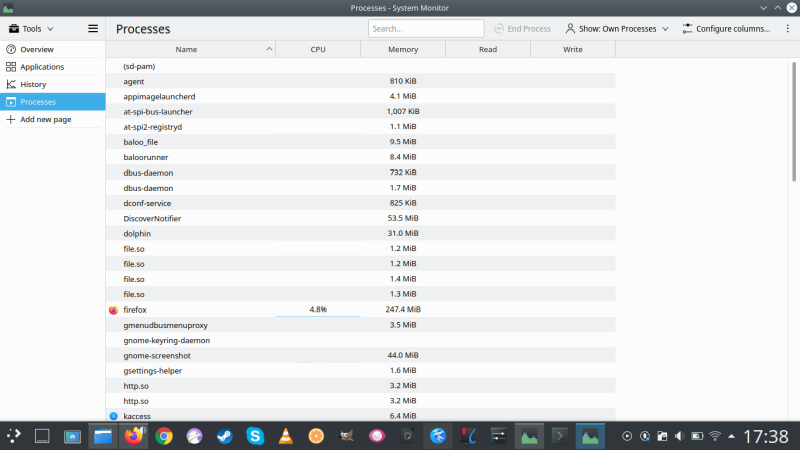Screen dimensions: 800x450
Task: Open the Applications page
Action: click(x=53, y=67)
